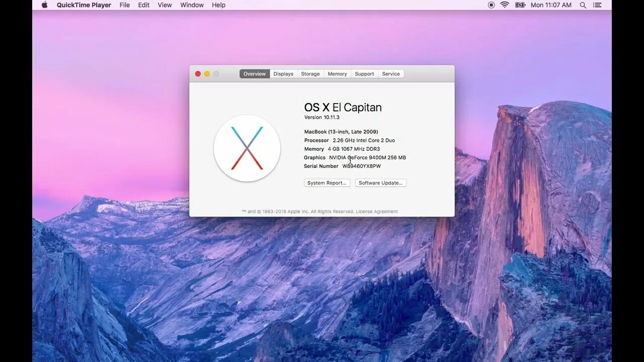Image resolution: width=644 pixels, height=362 pixels.
Task: Open the Help menu
Action: click(x=218, y=5)
